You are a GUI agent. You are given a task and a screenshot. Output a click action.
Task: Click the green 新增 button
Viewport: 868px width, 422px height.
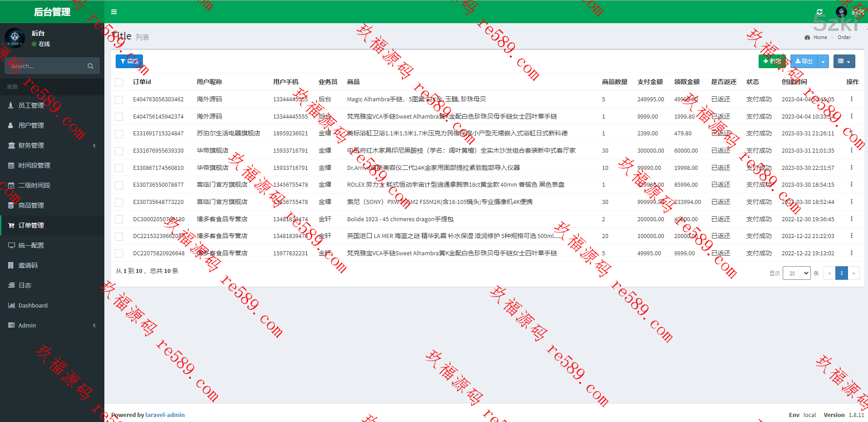pyautogui.click(x=772, y=61)
